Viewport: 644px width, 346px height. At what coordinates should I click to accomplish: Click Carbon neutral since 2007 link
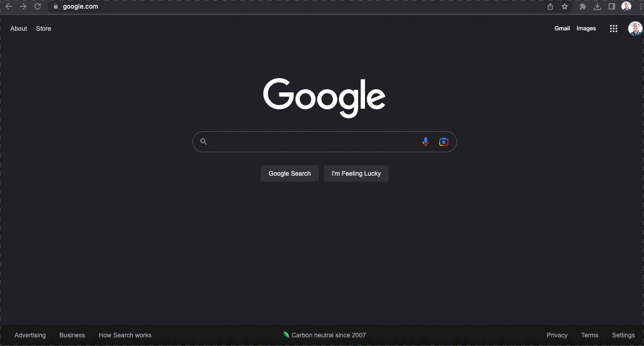329,335
